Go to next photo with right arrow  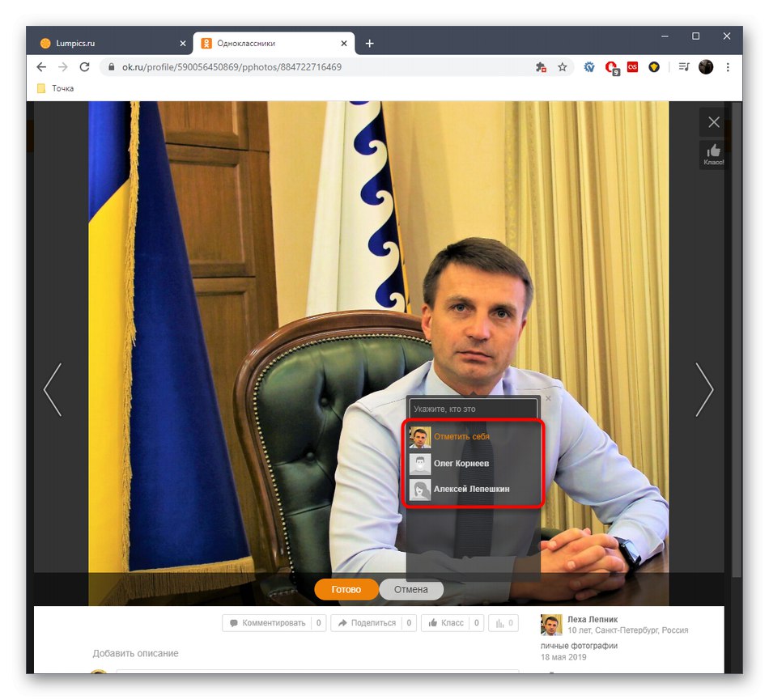pos(704,390)
